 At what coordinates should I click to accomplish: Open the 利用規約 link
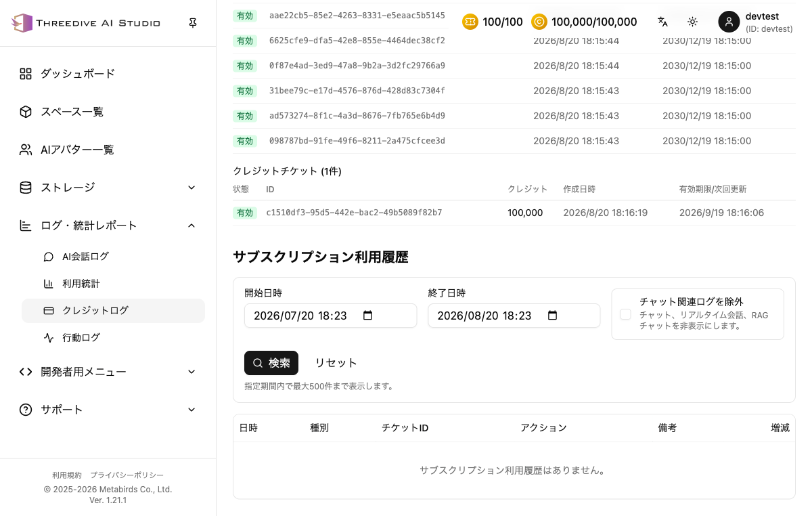[x=67, y=475]
